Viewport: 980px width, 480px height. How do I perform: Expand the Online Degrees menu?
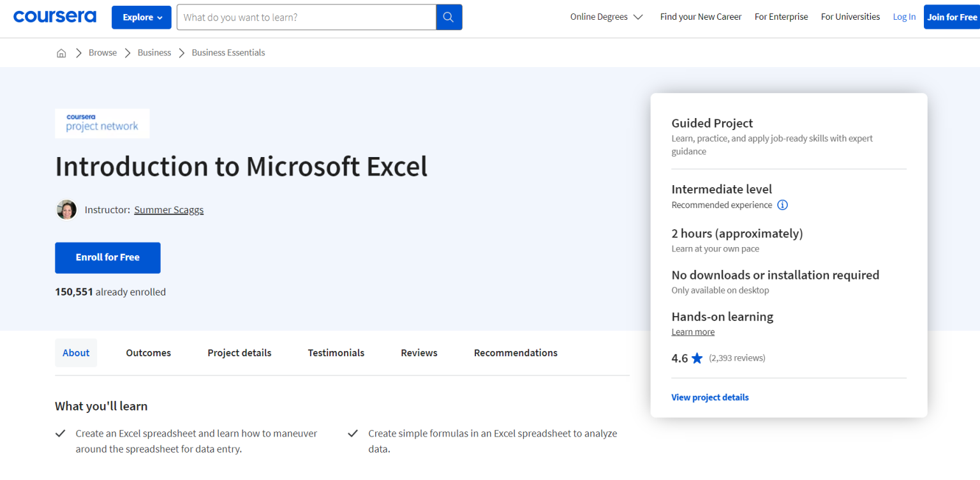click(605, 17)
